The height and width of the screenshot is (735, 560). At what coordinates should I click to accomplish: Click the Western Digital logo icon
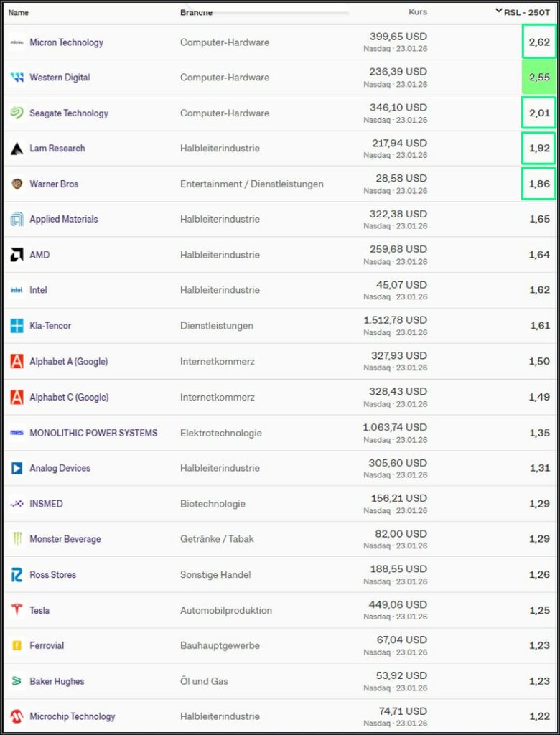pyautogui.click(x=17, y=78)
